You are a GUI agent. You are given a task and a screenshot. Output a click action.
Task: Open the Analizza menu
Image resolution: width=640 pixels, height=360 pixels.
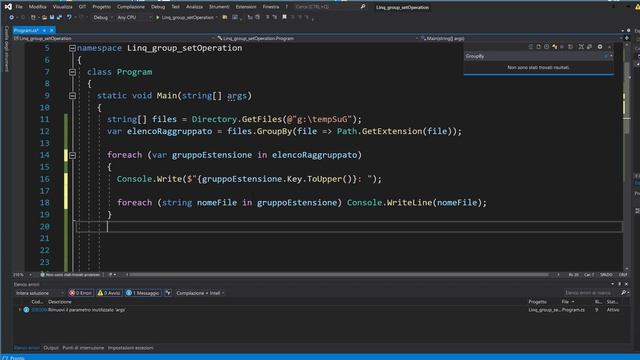point(194,7)
